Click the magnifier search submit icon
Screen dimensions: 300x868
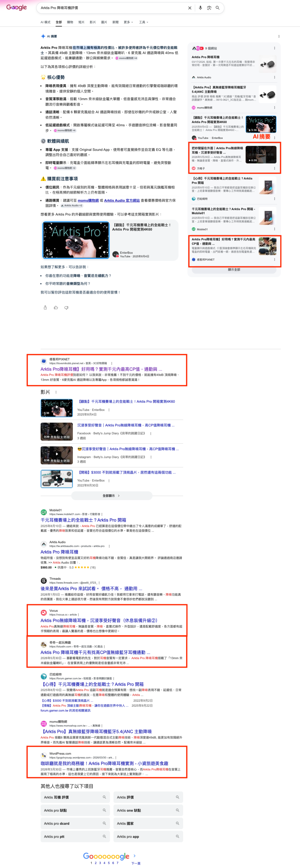[x=218, y=8]
